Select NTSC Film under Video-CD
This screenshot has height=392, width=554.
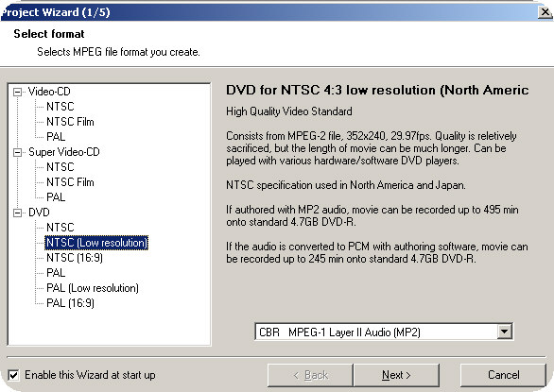70,122
